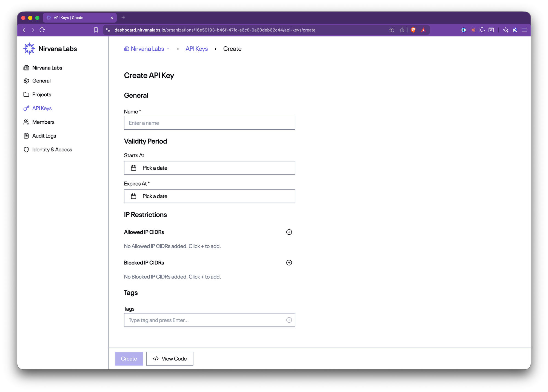This screenshot has width=548, height=392.
Task: Open Audit Logs in sidebar
Action: pos(44,136)
